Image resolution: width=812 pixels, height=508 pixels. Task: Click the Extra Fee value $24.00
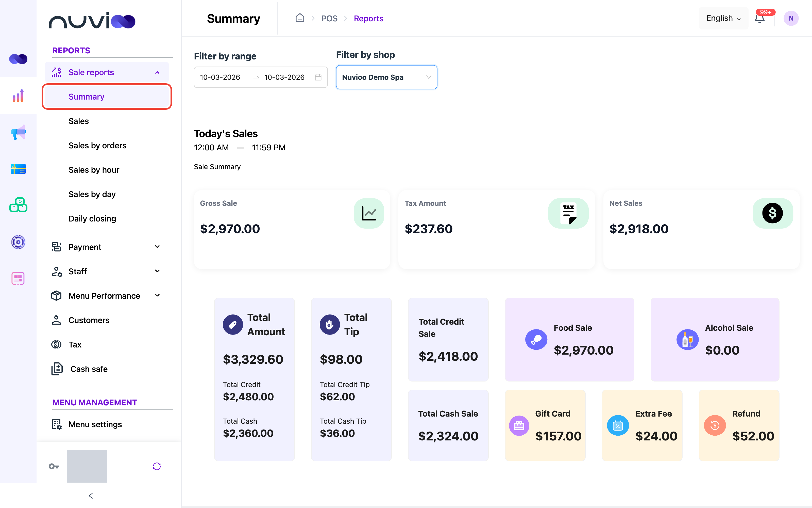[x=656, y=436]
